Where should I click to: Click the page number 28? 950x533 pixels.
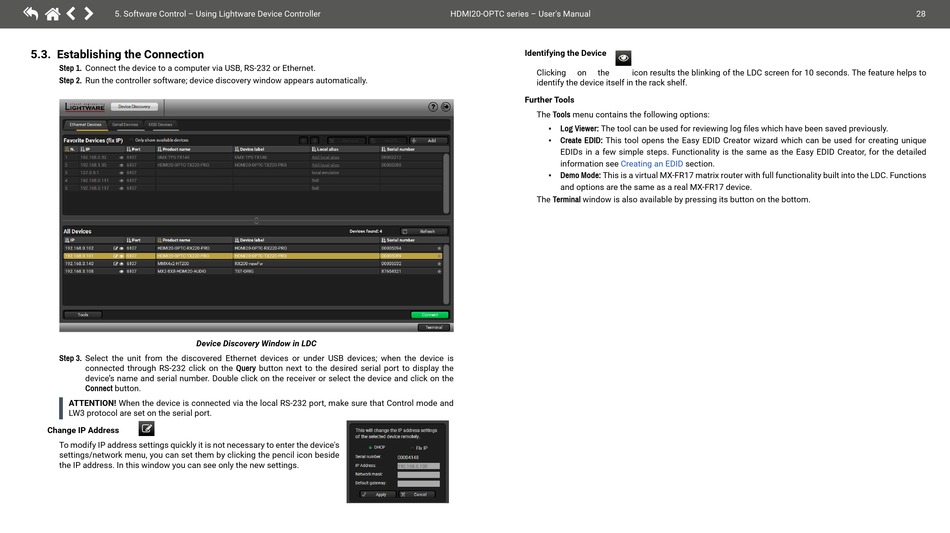(920, 14)
